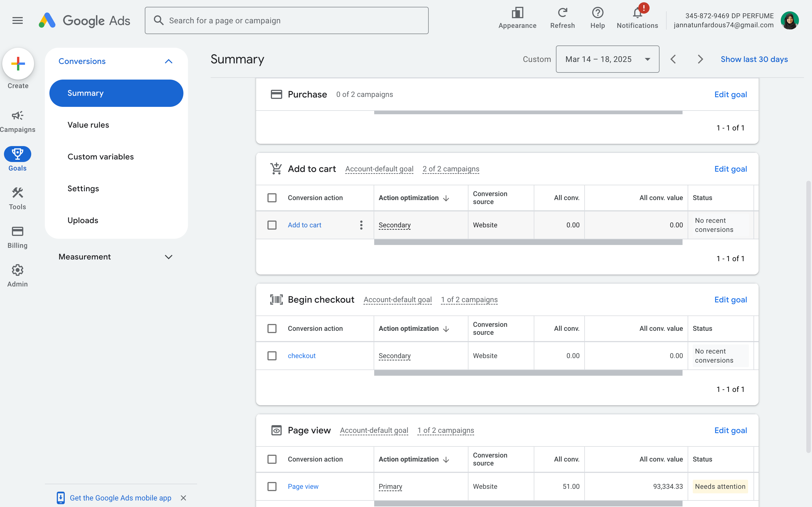Click Show last 30 days
The width and height of the screenshot is (812, 507).
click(x=754, y=59)
